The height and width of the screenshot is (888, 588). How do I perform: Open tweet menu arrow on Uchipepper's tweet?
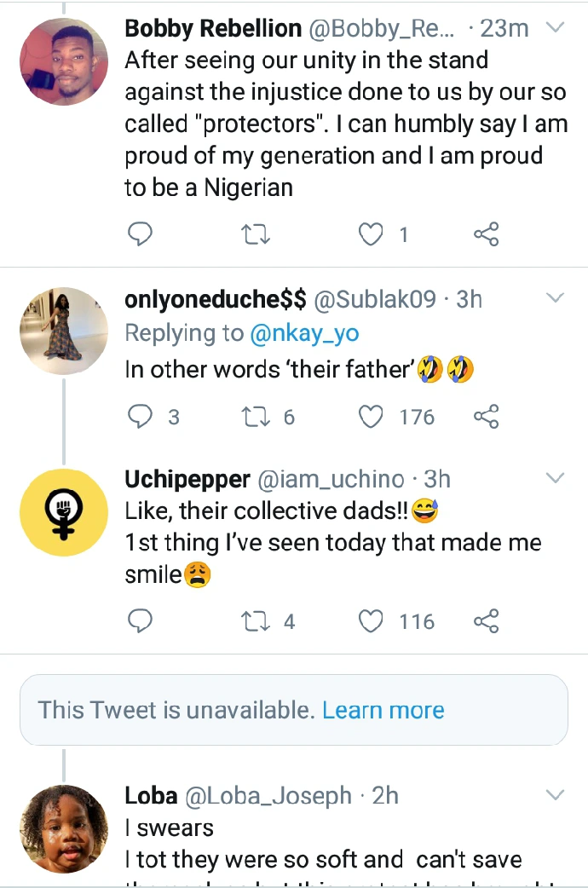click(555, 479)
